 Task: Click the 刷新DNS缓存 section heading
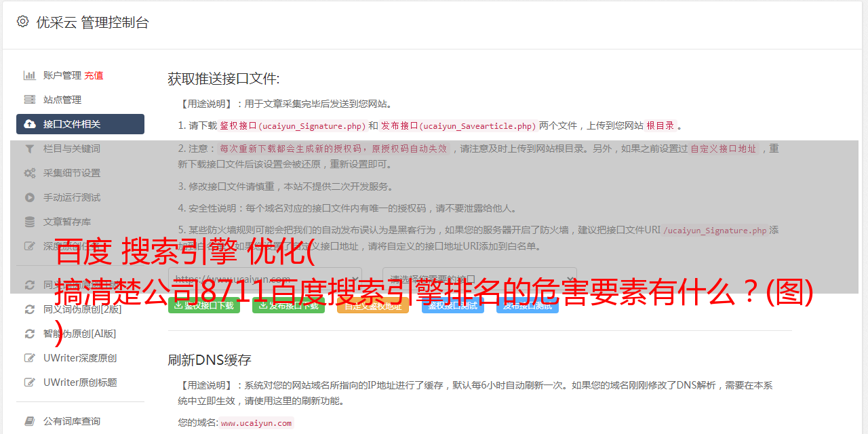[x=210, y=359]
